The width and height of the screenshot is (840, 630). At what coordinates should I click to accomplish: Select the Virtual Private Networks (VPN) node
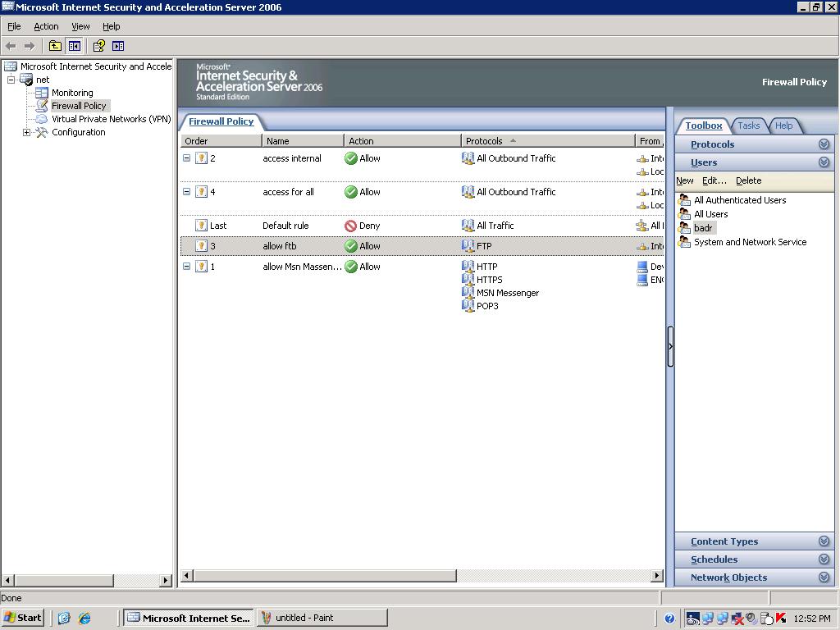pos(111,119)
